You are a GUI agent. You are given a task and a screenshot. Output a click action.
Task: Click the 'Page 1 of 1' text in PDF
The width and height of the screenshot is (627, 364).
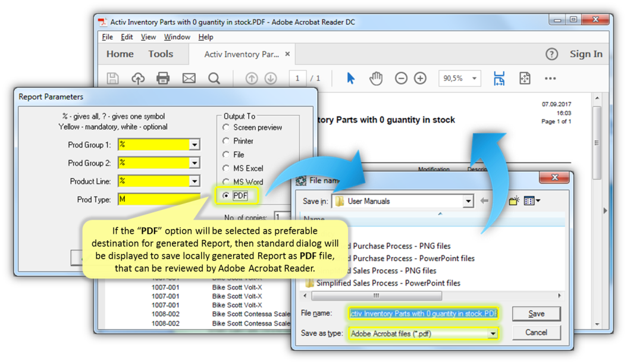[x=556, y=121]
